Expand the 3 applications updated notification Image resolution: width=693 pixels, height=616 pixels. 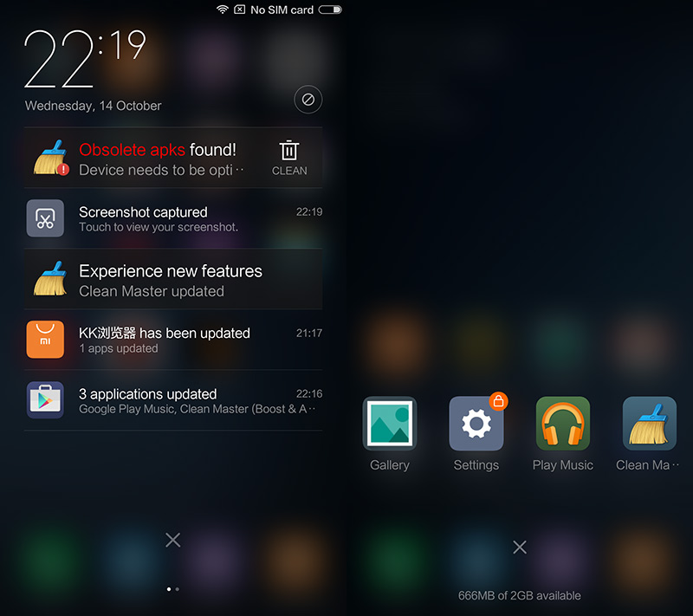tap(173, 399)
